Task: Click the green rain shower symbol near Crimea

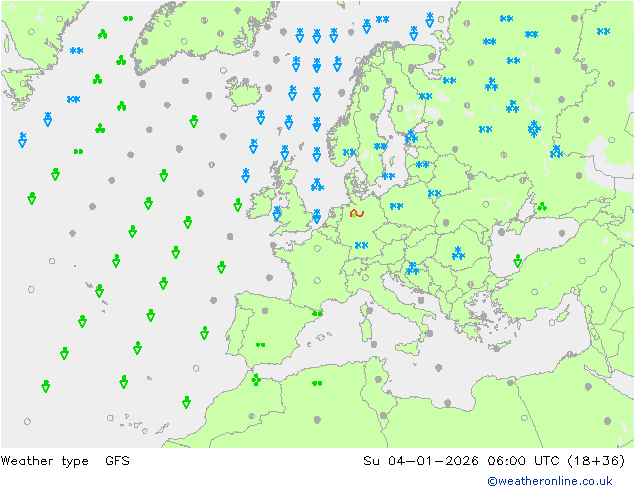Action: [518, 261]
